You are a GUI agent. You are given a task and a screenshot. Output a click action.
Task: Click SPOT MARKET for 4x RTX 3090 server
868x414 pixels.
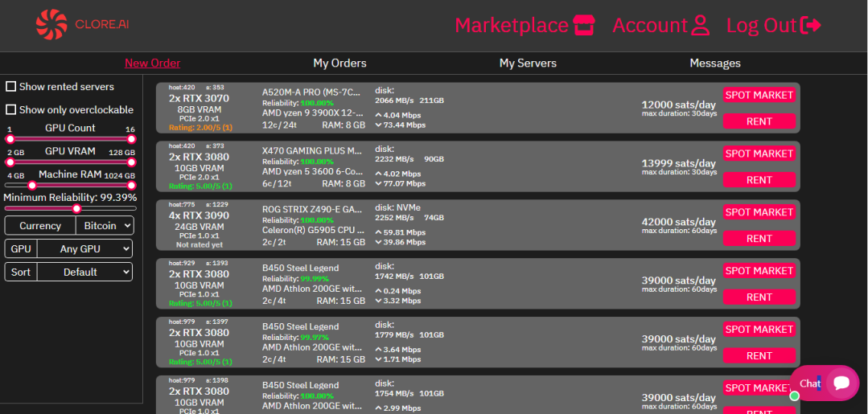click(x=759, y=212)
